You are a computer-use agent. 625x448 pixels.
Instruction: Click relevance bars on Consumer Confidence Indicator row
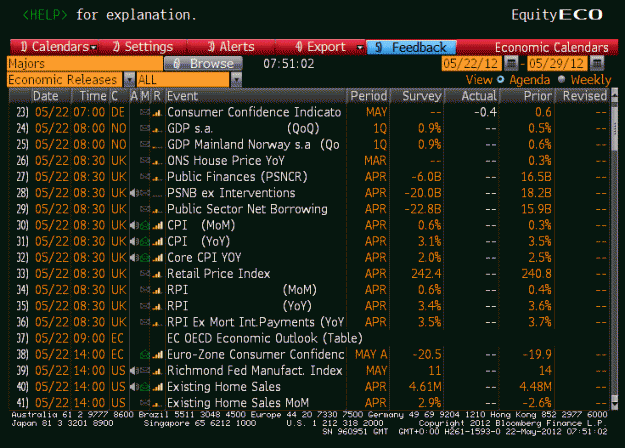click(158, 113)
